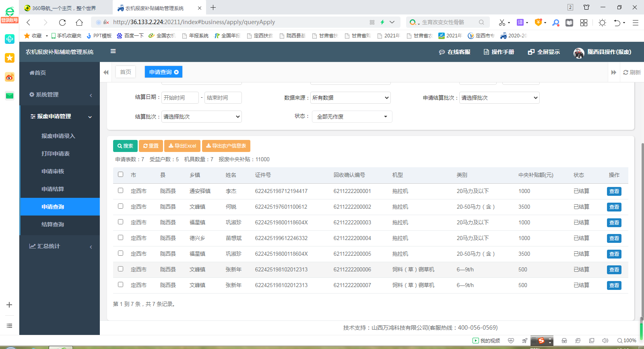Viewport: 644px width, 349px height.
Task: Check the row for 李杰
Action: point(120,191)
